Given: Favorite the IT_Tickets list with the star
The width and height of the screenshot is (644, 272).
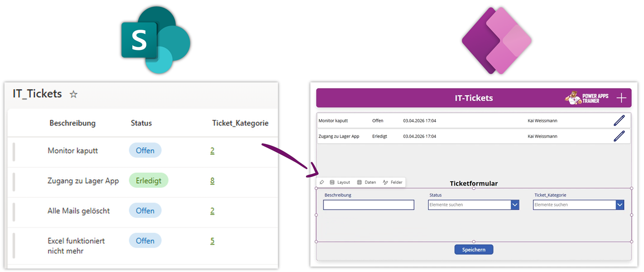Looking at the screenshot, I should [73, 94].
